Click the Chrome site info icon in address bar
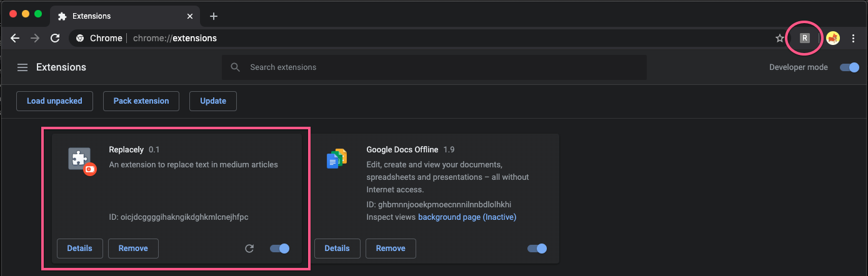The image size is (868, 276). coord(80,38)
